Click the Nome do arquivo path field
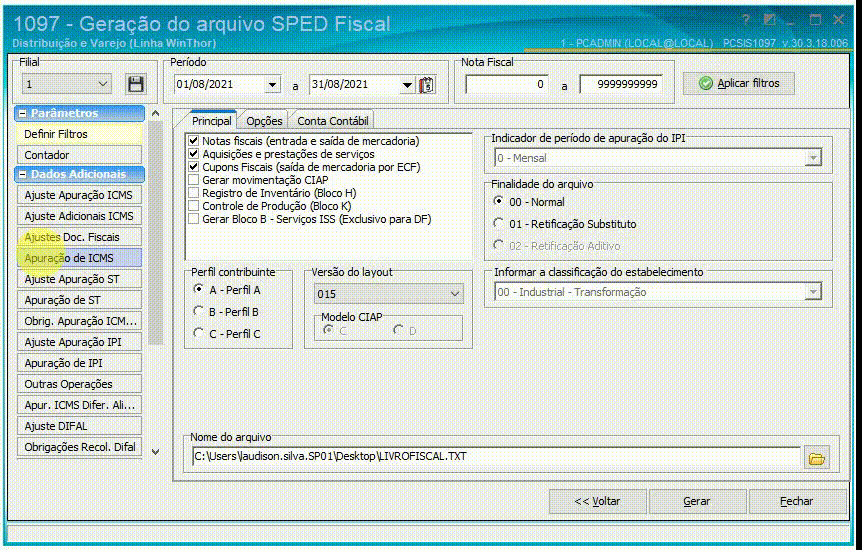This screenshot has height=550, width=862. (x=496, y=456)
